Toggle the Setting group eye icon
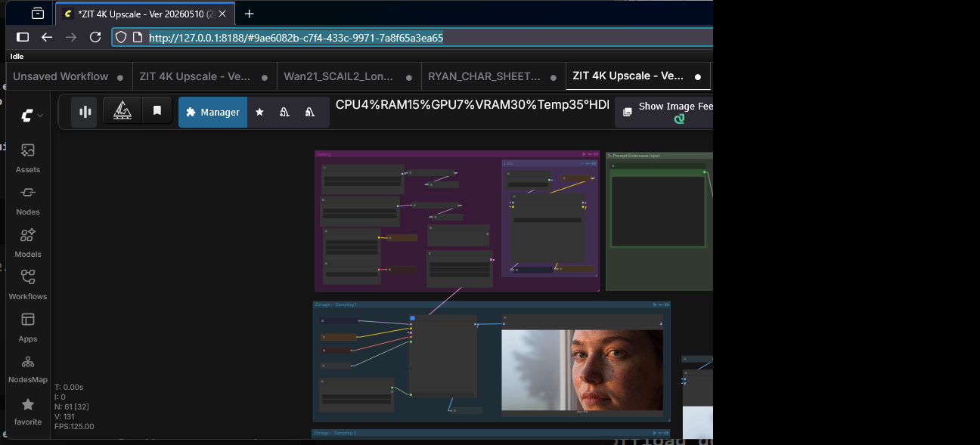 pos(595,154)
